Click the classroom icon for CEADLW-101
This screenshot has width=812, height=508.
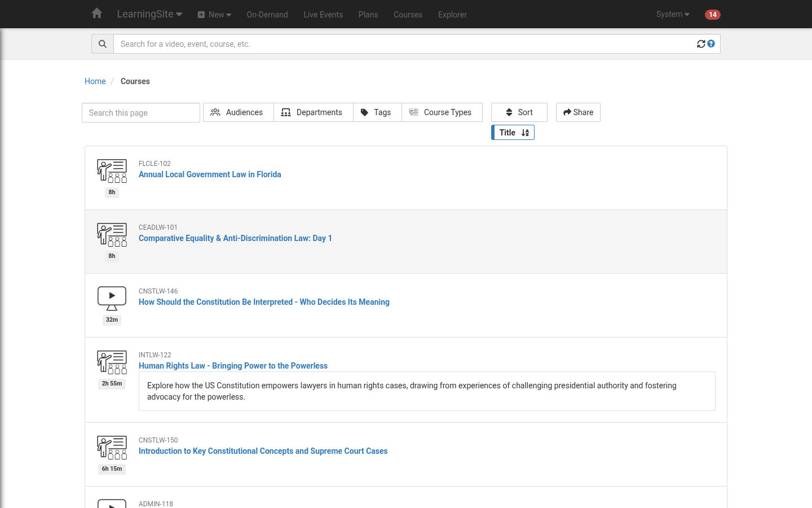coord(112,235)
